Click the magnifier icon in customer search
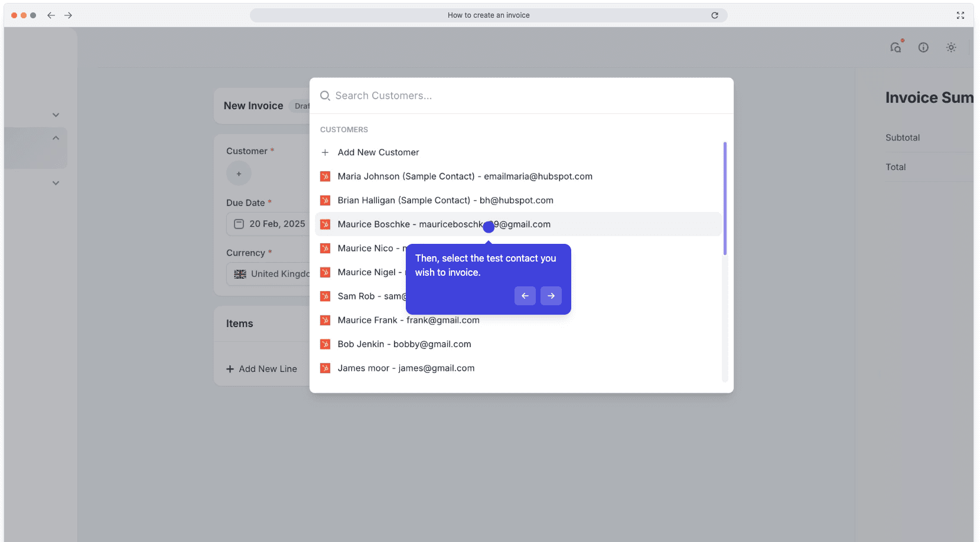980x542 pixels. click(325, 96)
